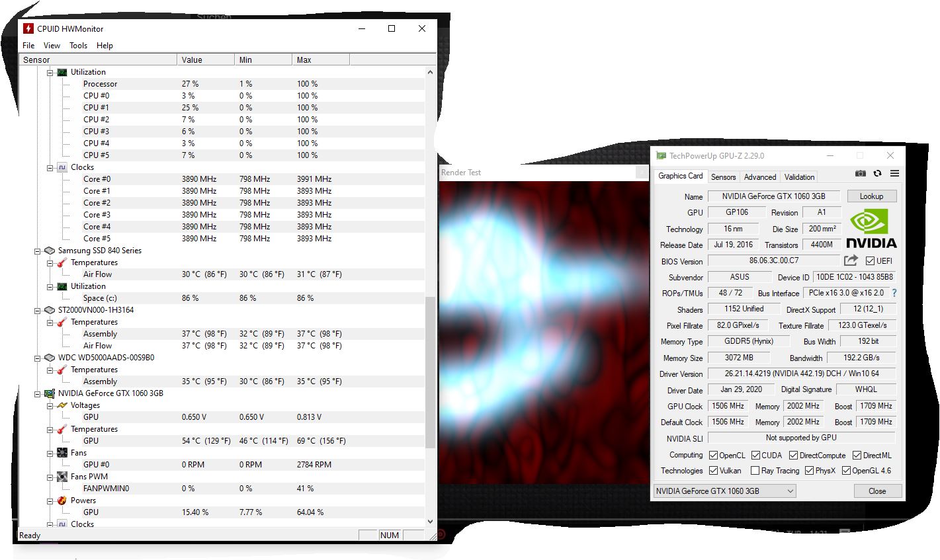
Task: Open the Validation tab in GPU-Z
Action: tap(799, 177)
